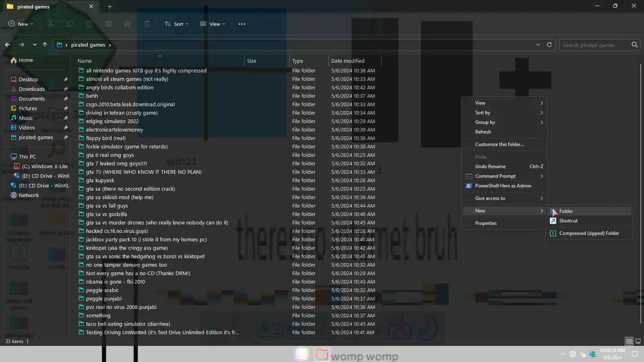Click the Forward arrow button
This screenshot has height=362, width=644.
point(22,45)
